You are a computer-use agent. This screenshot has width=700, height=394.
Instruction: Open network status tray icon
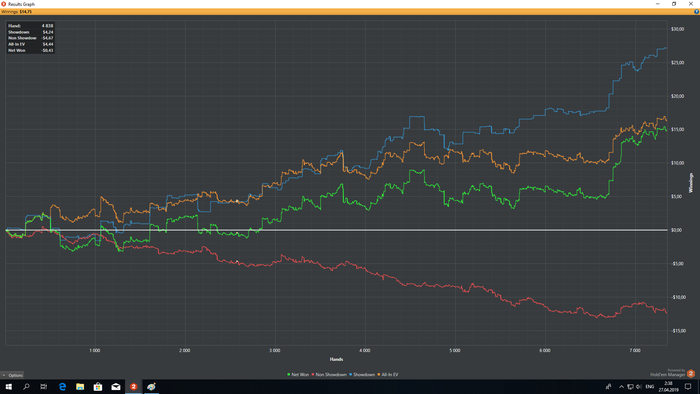(630, 387)
